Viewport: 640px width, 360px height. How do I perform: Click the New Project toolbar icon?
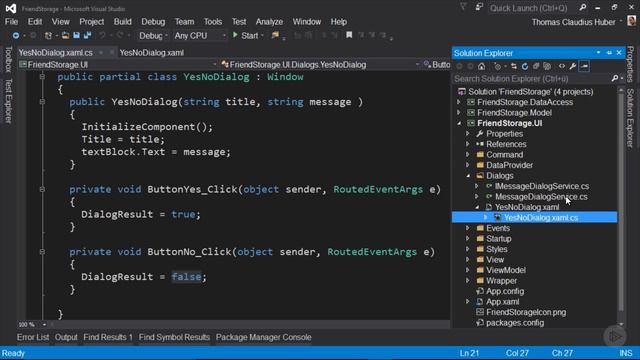48,36
